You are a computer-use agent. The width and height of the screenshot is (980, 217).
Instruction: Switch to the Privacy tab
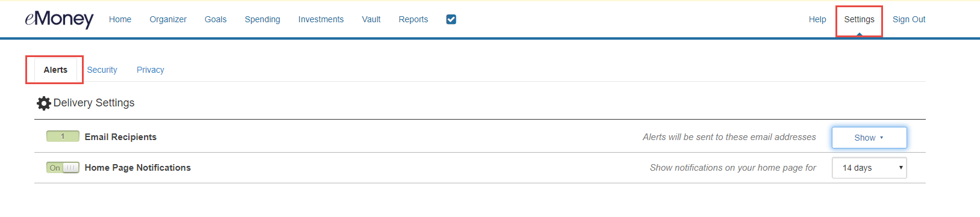[151, 70]
